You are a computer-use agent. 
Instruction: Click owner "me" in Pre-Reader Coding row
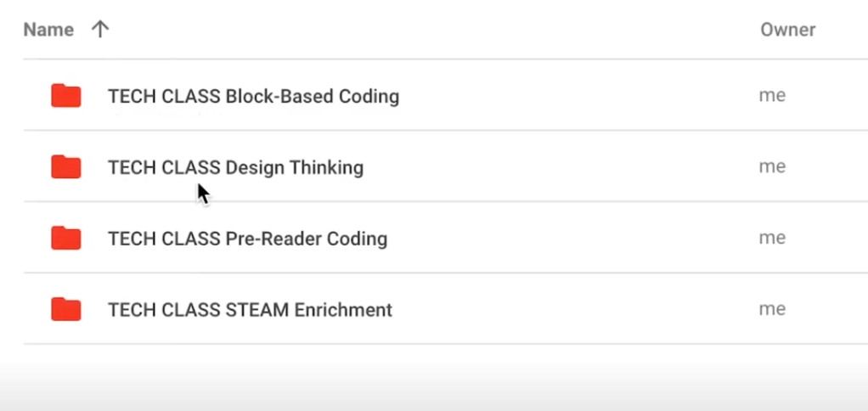(x=771, y=239)
